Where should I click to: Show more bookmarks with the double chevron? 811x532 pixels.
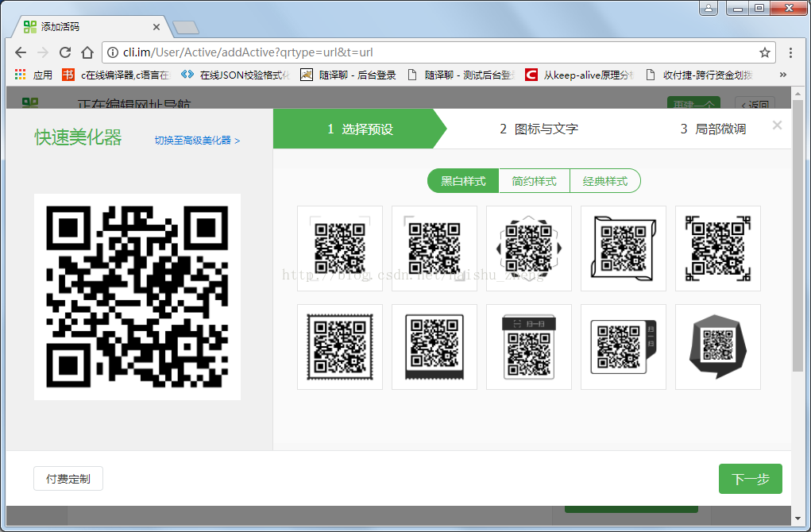783,75
